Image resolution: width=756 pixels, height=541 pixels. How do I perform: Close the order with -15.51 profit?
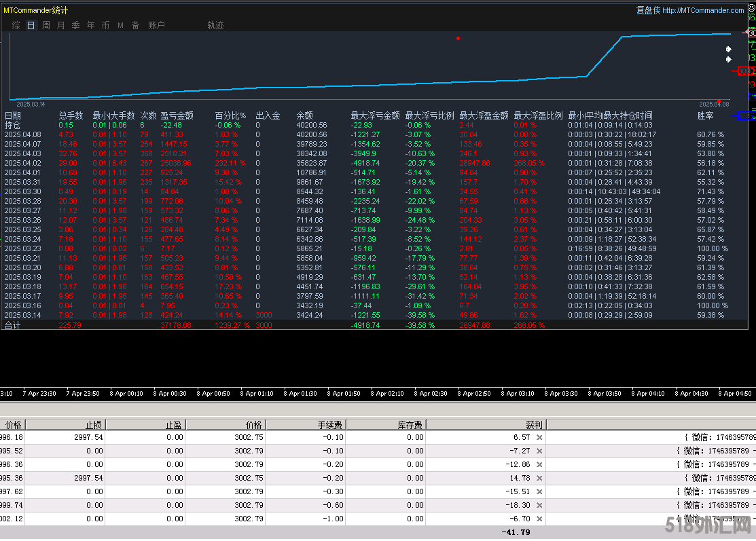(x=539, y=492)
